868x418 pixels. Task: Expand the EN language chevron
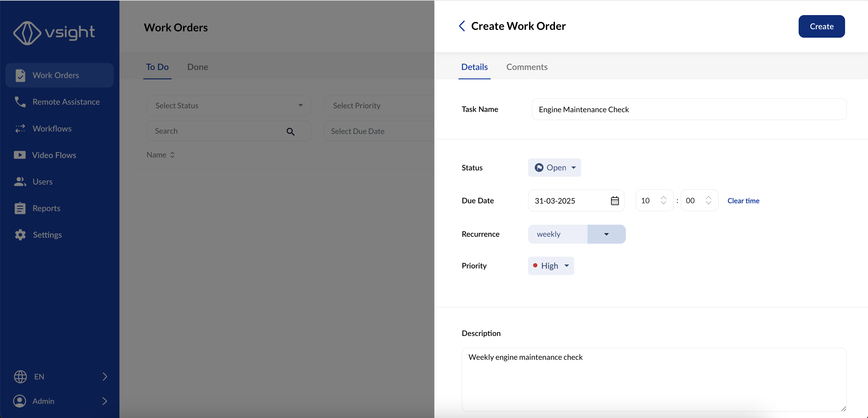[105, 377]
